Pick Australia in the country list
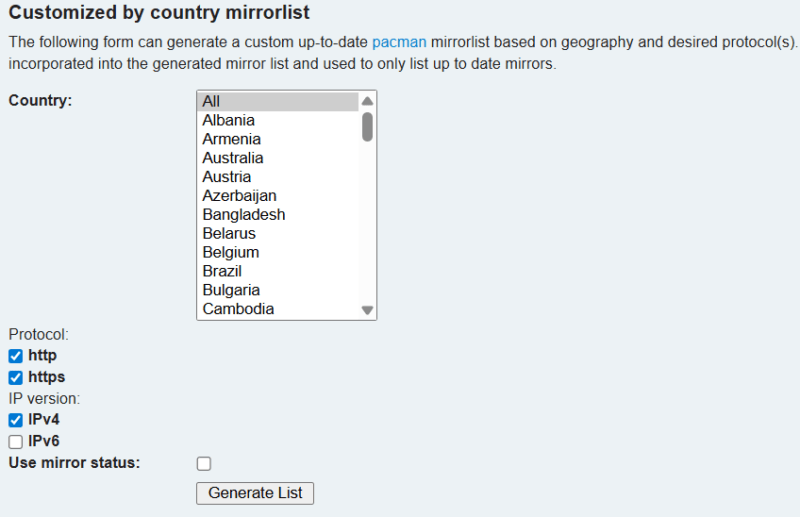Image resolution: width=800 pixels, height=517 pixels. (x=233, y=158)
